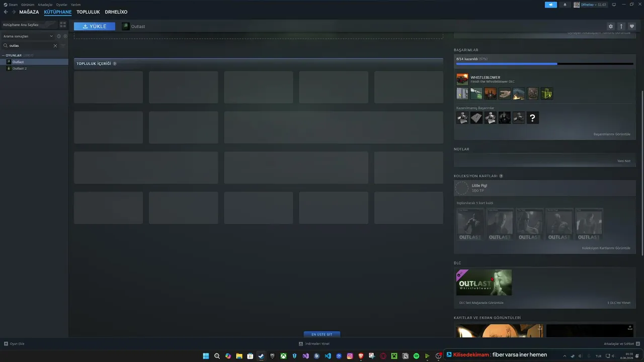Open the Little Pig! badge entry
Viewport: 644px width, 362px height.
pyautogui.click(x=545, y=188)
